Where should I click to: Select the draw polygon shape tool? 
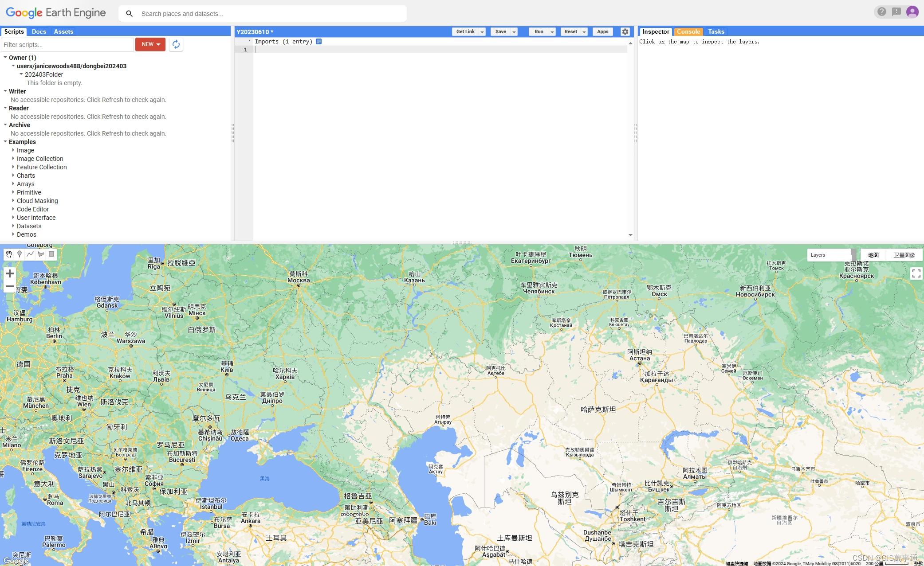pos(41,254)
